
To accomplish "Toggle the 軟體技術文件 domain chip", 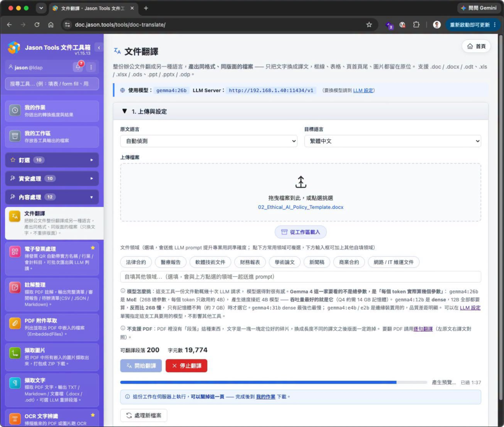I will pyautogui.click(x=210, y=262).
